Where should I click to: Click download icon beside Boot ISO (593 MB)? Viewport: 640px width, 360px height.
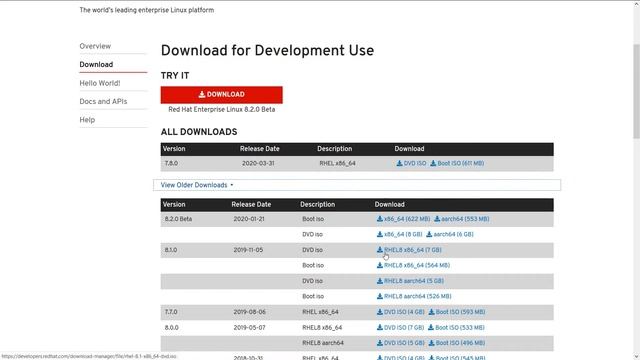[431, 312]
